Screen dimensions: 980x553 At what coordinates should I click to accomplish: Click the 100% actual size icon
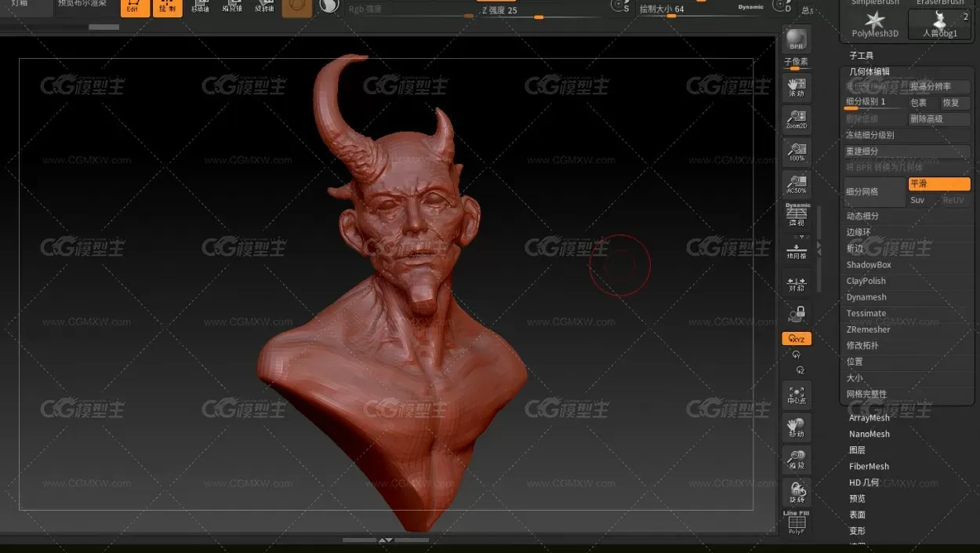click(797, 152)
